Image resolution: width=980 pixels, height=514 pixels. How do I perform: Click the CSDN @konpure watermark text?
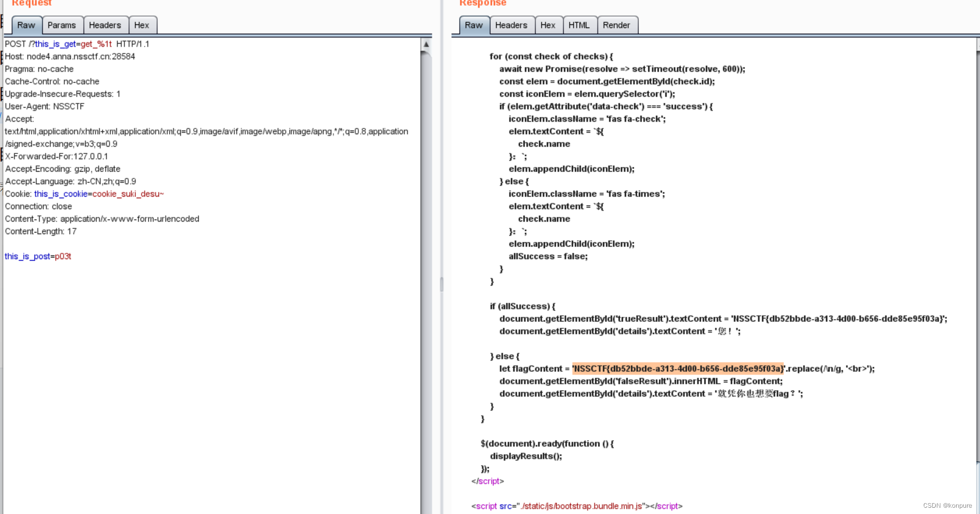[947, 505]
